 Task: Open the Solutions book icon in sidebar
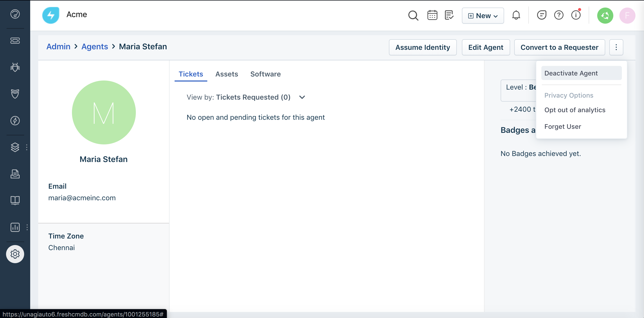[15, 201]
